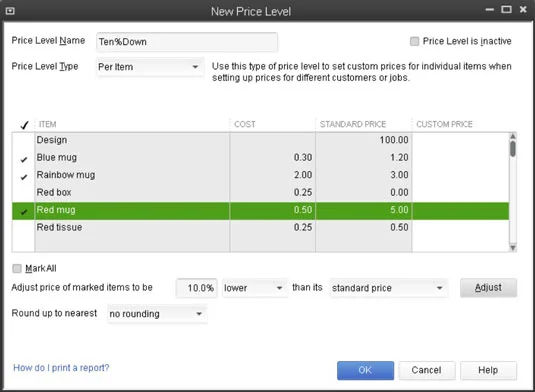Screen dimensions: 535x392
Task: Click the Rainbow mug cost 2.00
Action: (303, 175)
